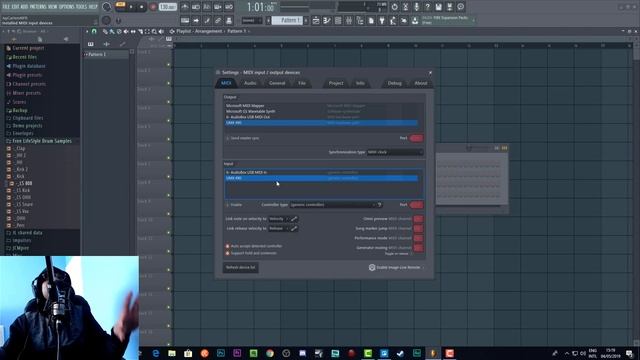Click the Omni preview MIDI channel field
This screenshot has height=360, width=640.
418,219
